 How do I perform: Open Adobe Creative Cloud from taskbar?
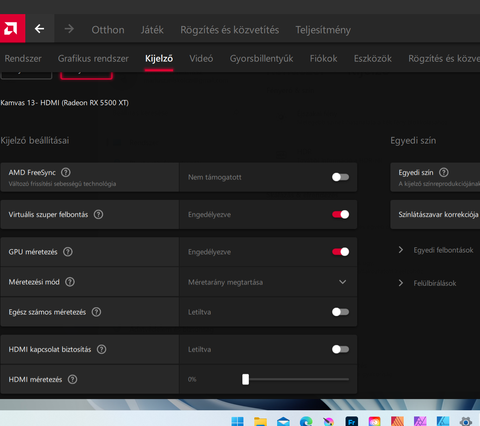tap(374, 421)
